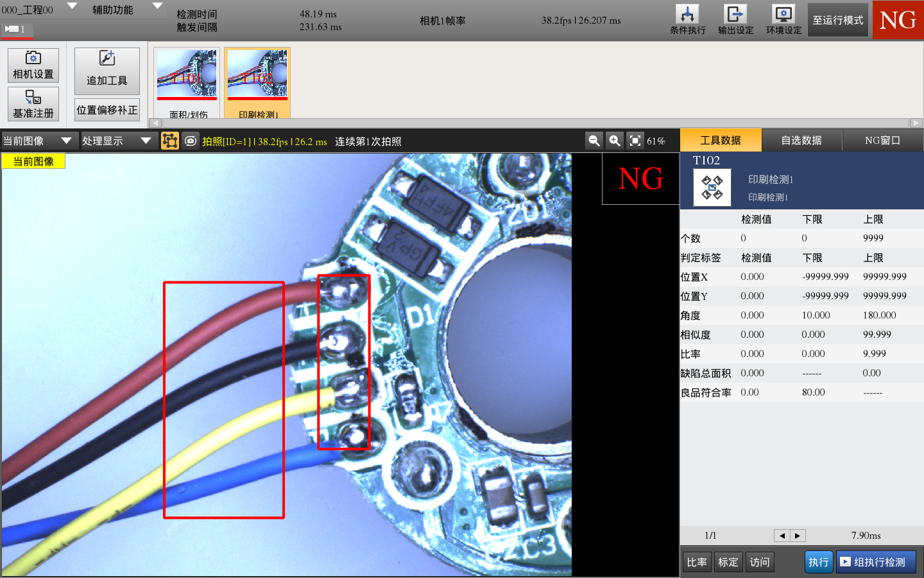Open the 环境设定 environment settings
Viewport: 924px width, 578px height.
[x=783, y=19]
